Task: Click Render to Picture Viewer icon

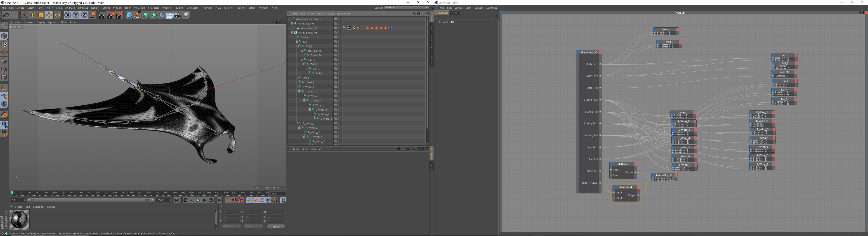Action: 110,15
